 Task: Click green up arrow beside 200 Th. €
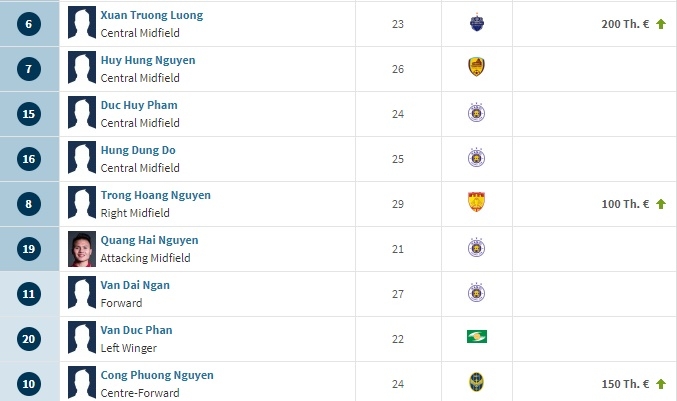click(x=661, y=24)
